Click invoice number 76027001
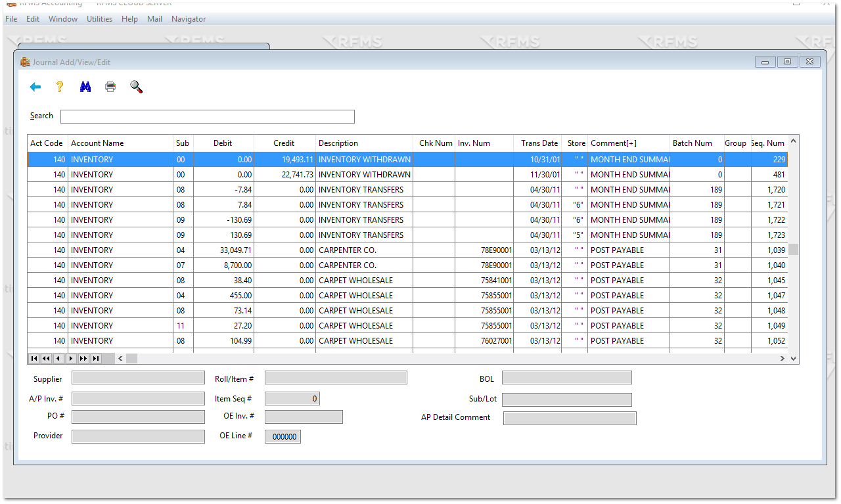 pos(484,341)
